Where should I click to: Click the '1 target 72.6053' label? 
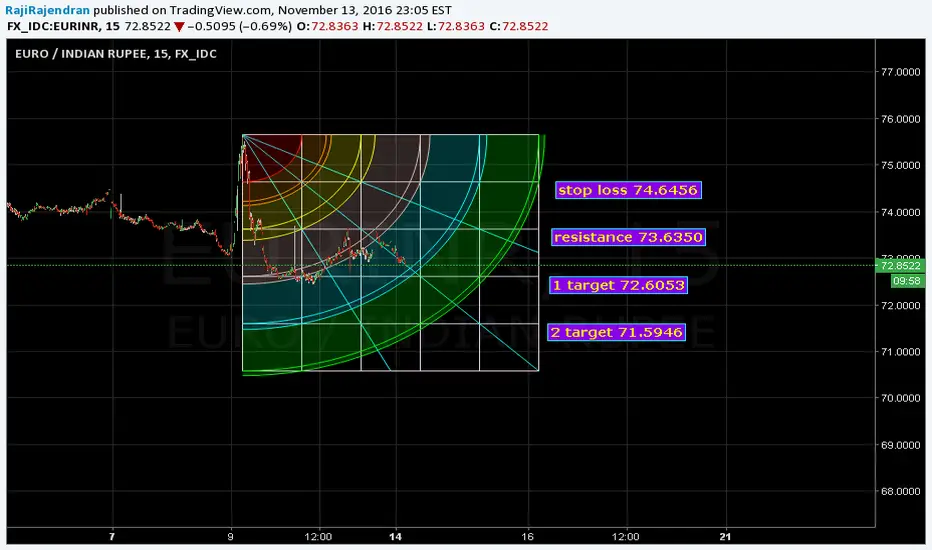[x=619, y=285]
